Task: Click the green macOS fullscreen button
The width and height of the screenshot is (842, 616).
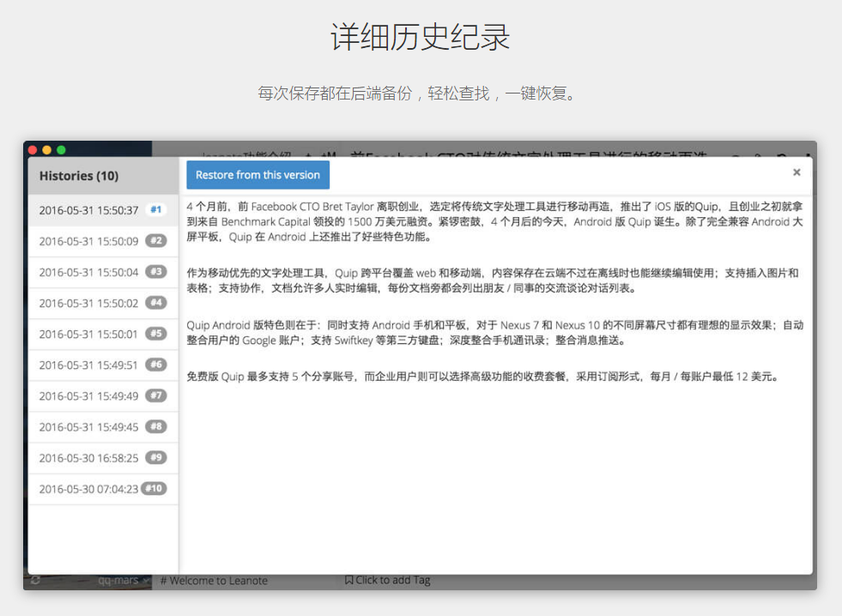Action: pyautogui.click(x=61, y=149)
